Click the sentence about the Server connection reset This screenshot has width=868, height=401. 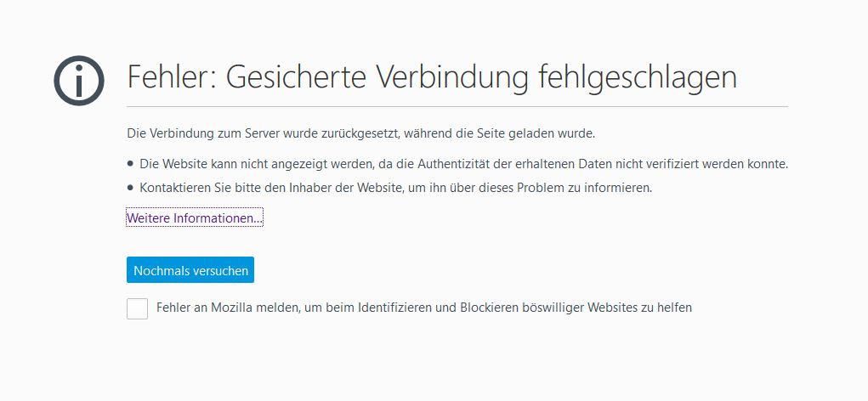pos(360,133)
